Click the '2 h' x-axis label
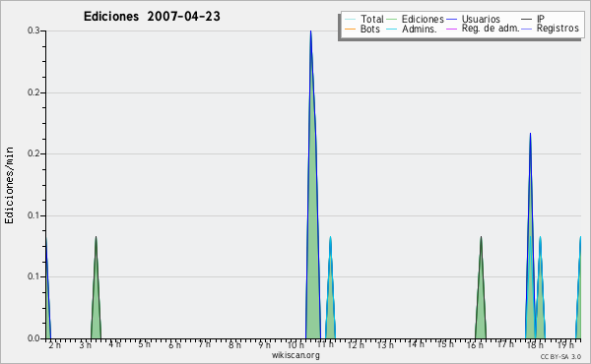The height and width of the screenshot is (364, 591). click(x=54, y=344)
